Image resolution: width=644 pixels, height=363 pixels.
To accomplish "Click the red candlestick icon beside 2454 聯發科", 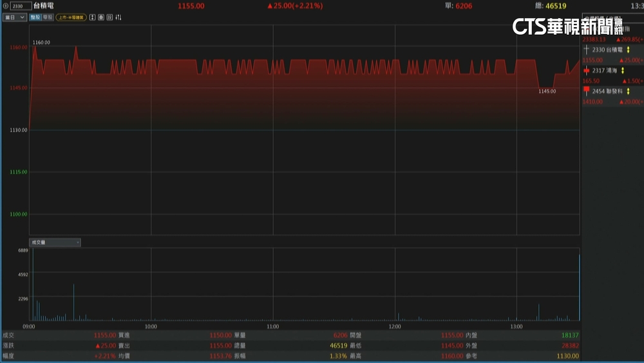I will point(586,91).
